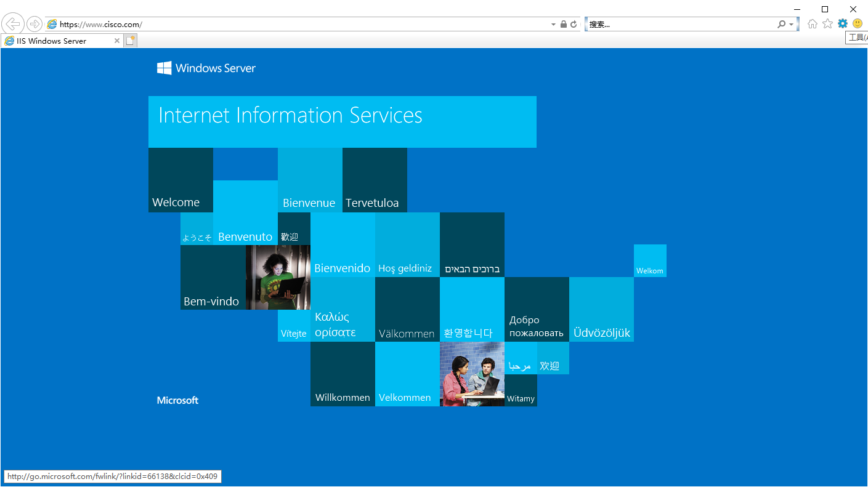Open a new tab
The image size is (868, 487).
[130, 41]
